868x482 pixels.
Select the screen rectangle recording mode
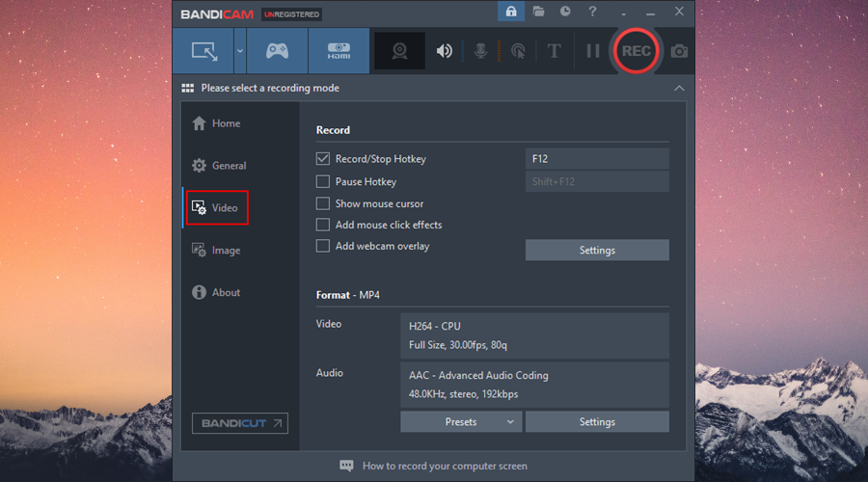(x=203, y=51)
